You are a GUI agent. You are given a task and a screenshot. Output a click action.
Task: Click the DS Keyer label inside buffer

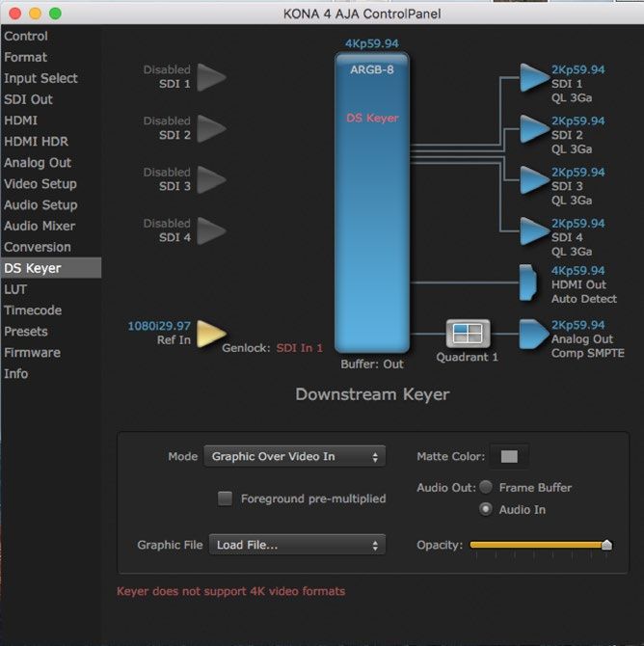click(x=372, y=119)
